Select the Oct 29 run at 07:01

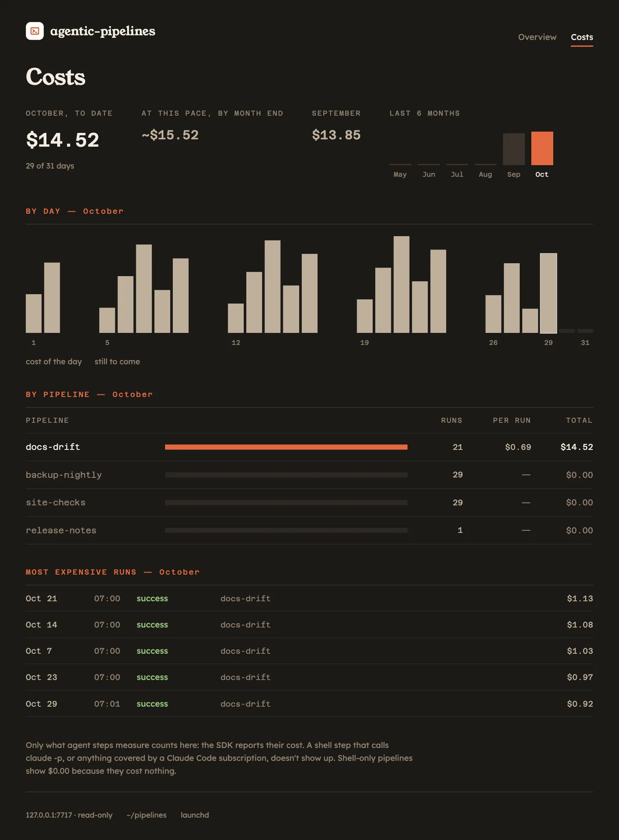pyautogui.click(x=309, y=704)
